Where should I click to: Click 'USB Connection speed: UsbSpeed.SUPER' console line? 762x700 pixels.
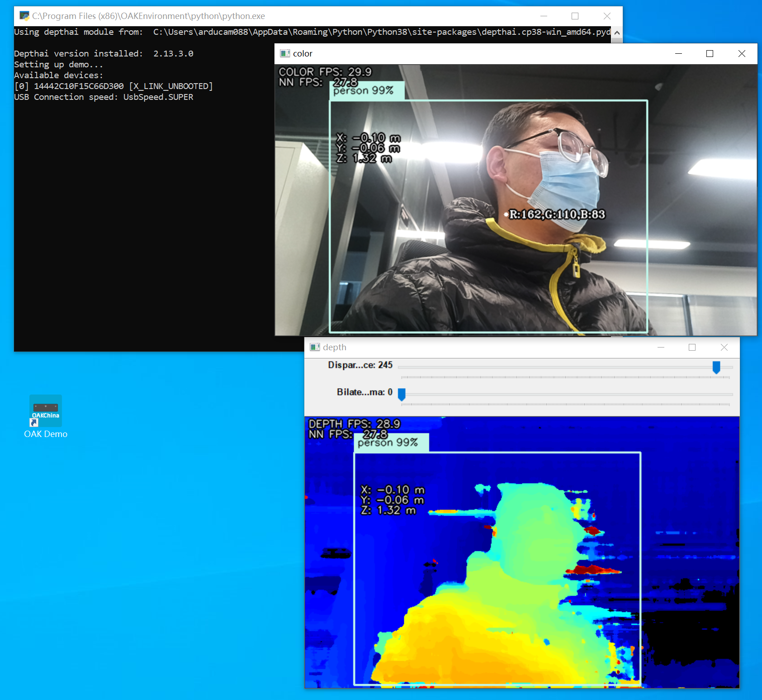coord(104,97)
